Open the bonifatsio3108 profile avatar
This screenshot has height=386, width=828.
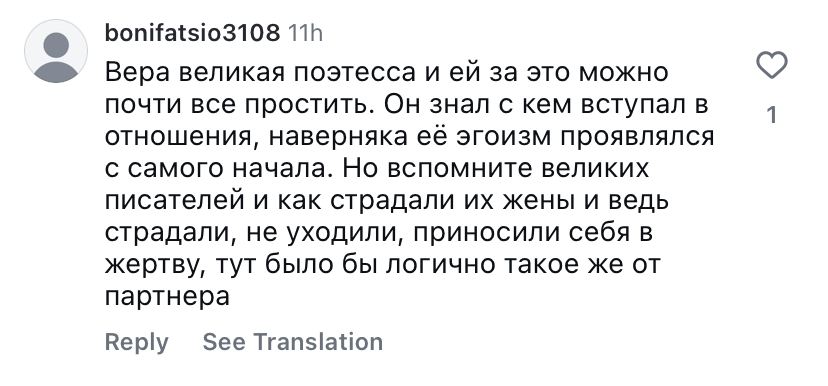pyautogui.click(x=56, y=51)
